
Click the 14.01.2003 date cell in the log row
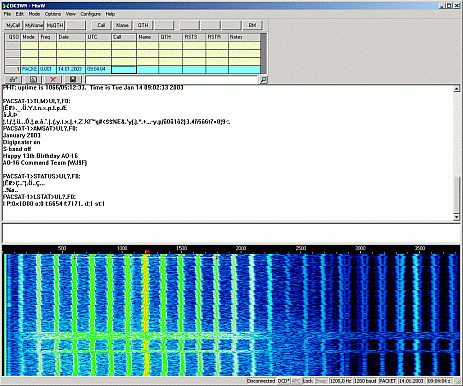pos(71,69)
